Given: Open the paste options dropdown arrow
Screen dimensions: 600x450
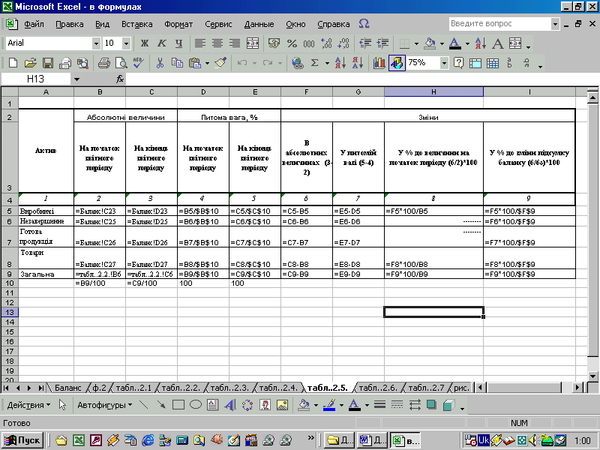Looking at the screenshot, I should click(207, 63).
